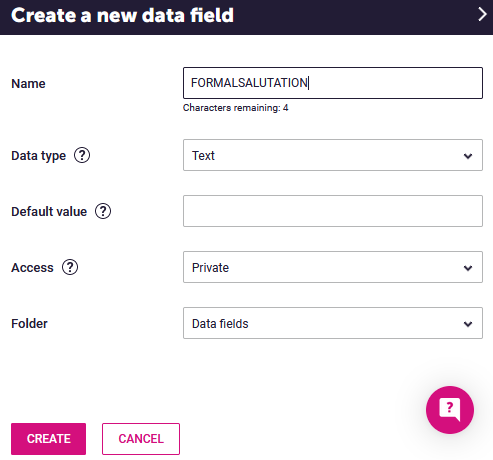Screen dimensions: 493x460
Task: Click the Default value label text
Action: pyautogui.click(x=49, y=212)
